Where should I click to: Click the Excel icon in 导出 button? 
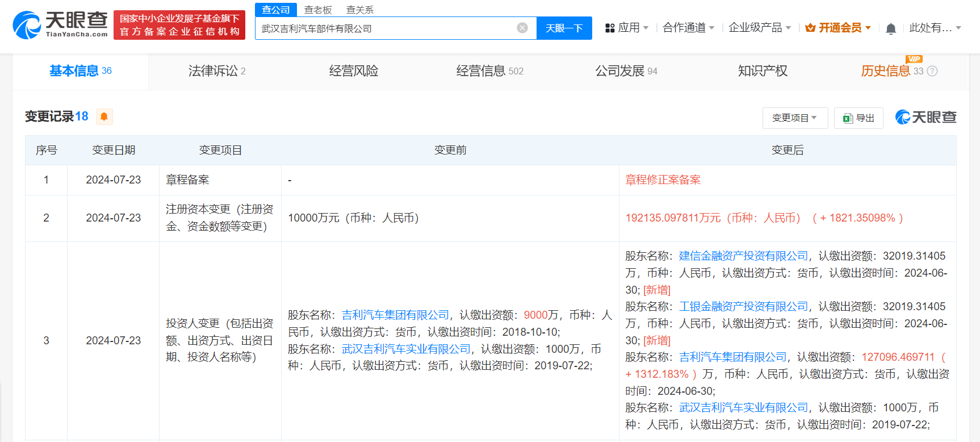pos(848,118)
